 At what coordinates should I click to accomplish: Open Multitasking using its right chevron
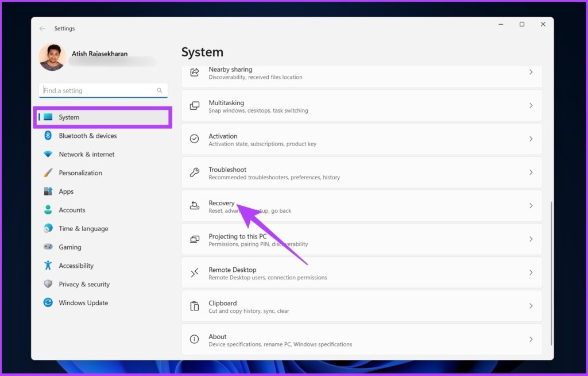tap(531, 106)
